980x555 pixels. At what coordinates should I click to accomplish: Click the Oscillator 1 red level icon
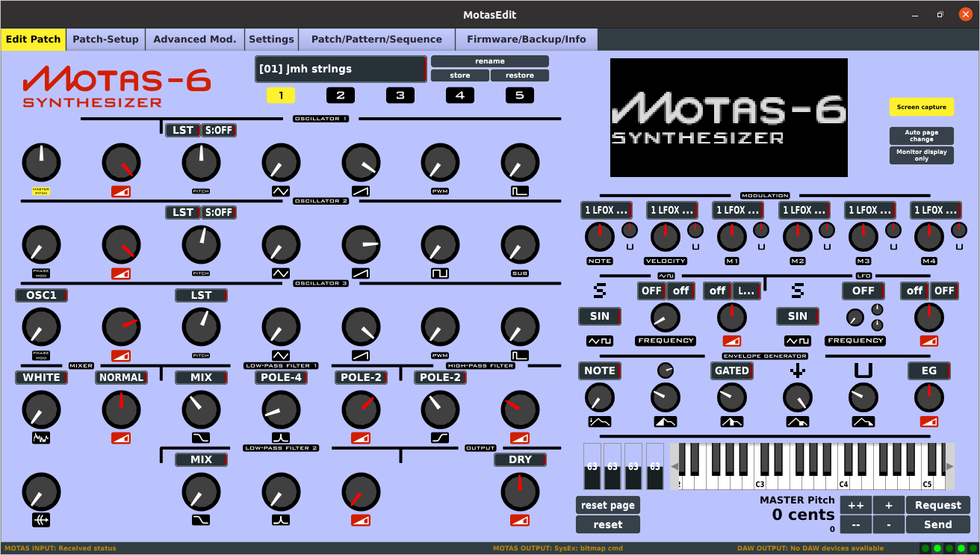tap(121, 191)
